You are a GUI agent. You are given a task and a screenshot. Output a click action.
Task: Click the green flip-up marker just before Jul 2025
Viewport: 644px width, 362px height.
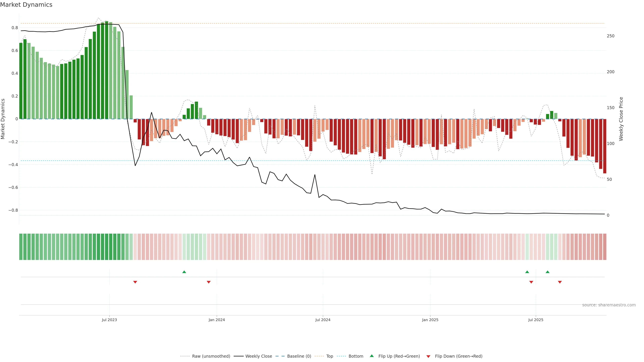(527, 272)
